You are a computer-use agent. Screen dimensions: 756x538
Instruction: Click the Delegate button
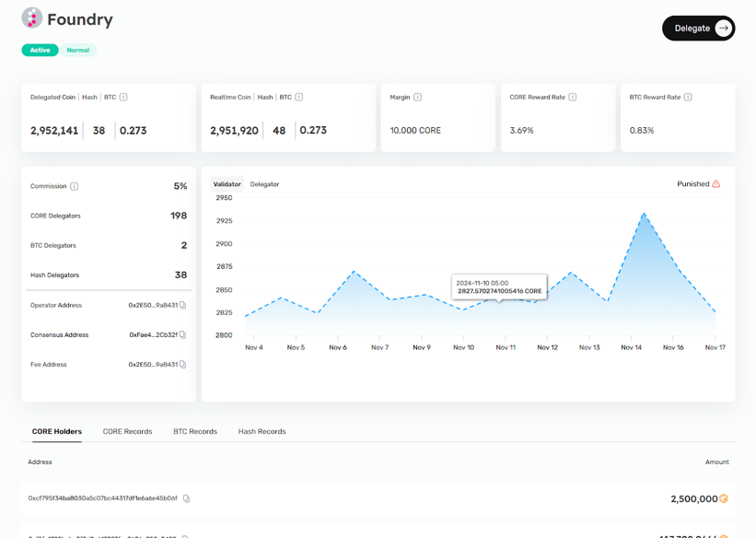click(698, 28)
